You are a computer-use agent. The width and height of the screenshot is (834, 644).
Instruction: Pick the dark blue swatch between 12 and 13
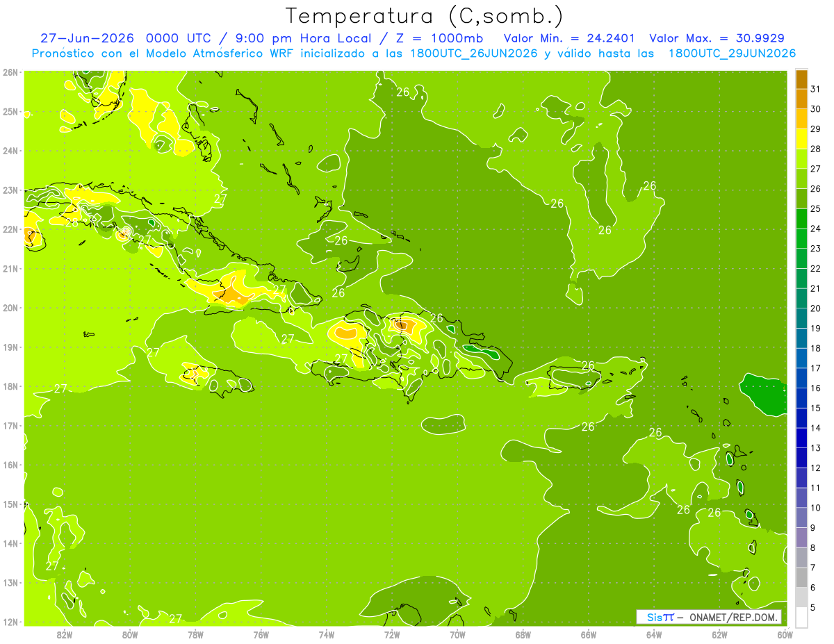(x=801, y=458)
